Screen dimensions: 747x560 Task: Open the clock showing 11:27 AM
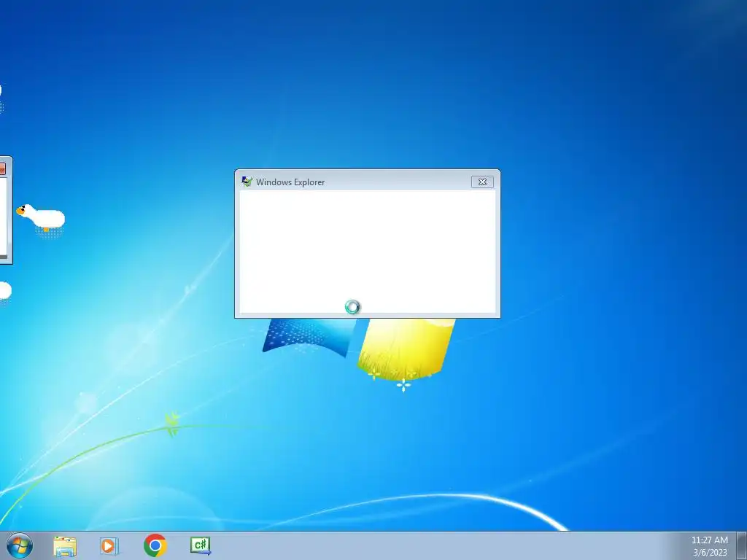click(x=709, y=540)
